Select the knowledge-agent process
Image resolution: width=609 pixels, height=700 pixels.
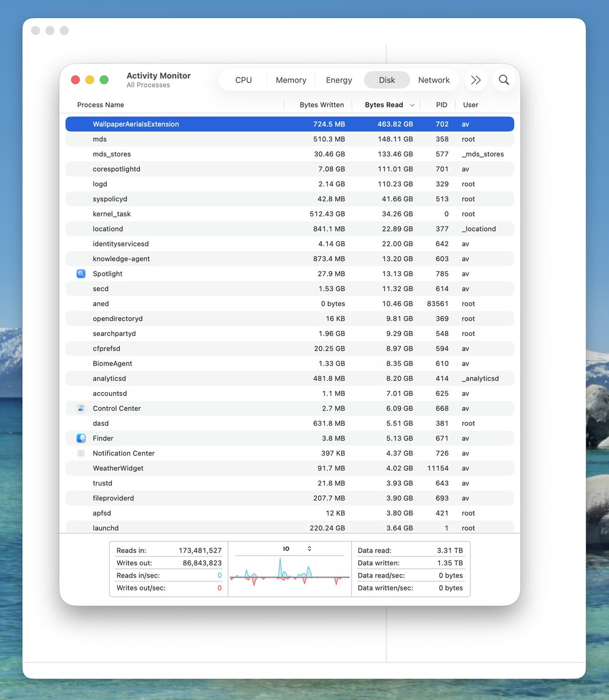(289, 259)
